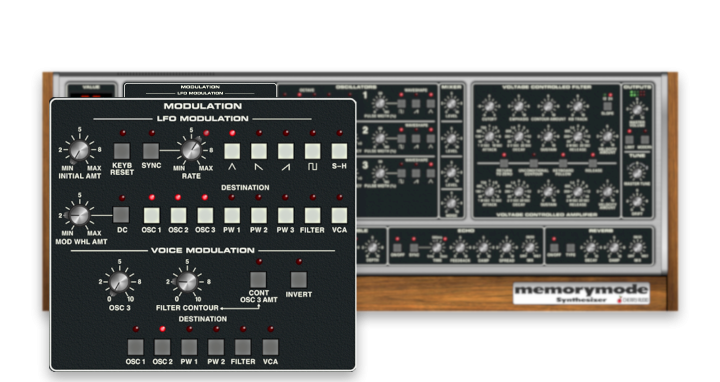Select the rising sawtooth LFO waveform button
The height and width of the screenshot is (382, 720).
286,151
